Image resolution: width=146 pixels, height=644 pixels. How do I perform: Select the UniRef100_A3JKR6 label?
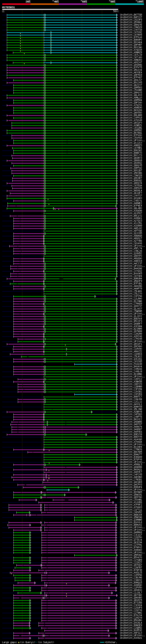pyautogui.click(x=131, y=502)
